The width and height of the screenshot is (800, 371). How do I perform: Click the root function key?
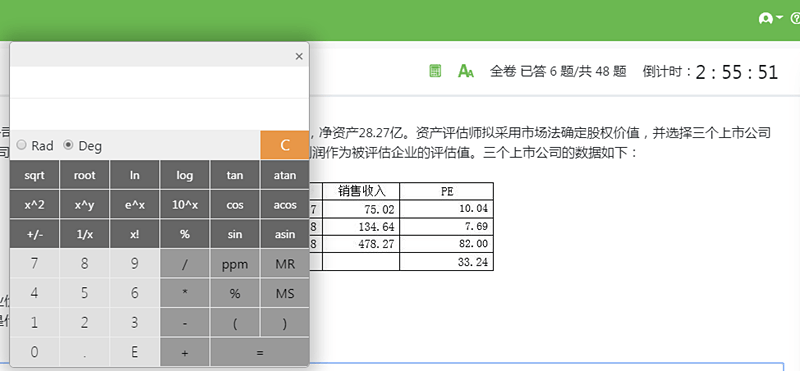pos(85,175)
